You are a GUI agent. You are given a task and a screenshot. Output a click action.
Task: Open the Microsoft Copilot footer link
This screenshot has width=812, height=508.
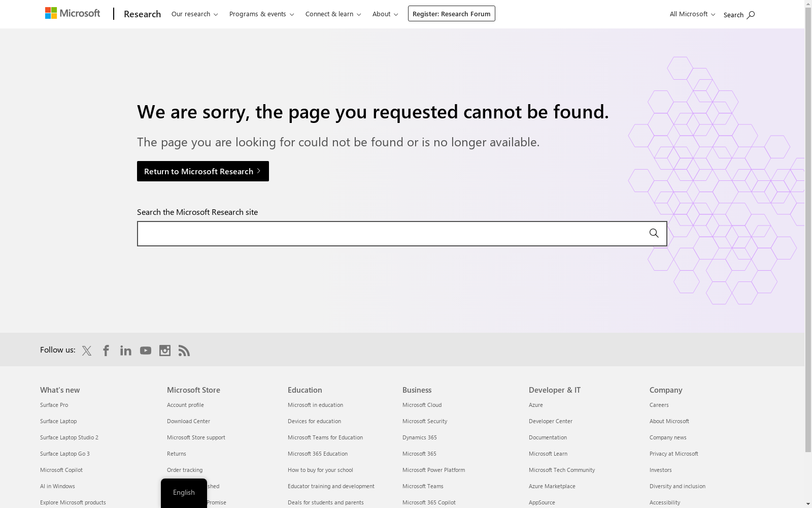[x=61, y=470]
